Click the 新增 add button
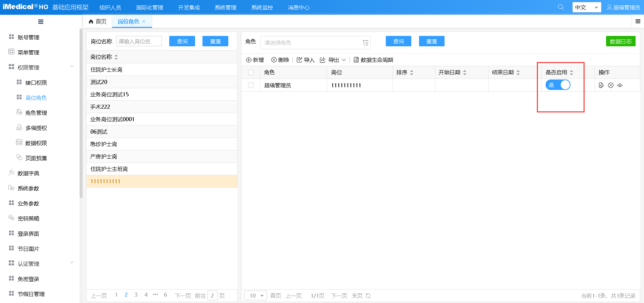Screen dimensions: 644x303 255,60
